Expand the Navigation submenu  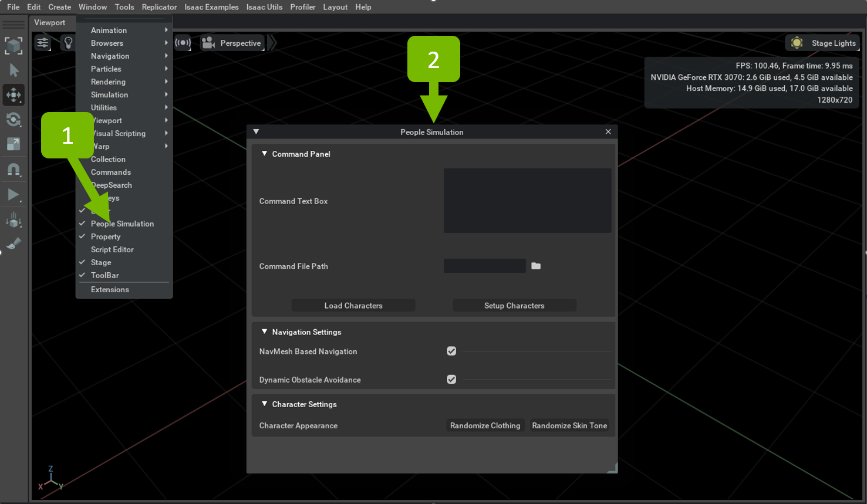124,56
